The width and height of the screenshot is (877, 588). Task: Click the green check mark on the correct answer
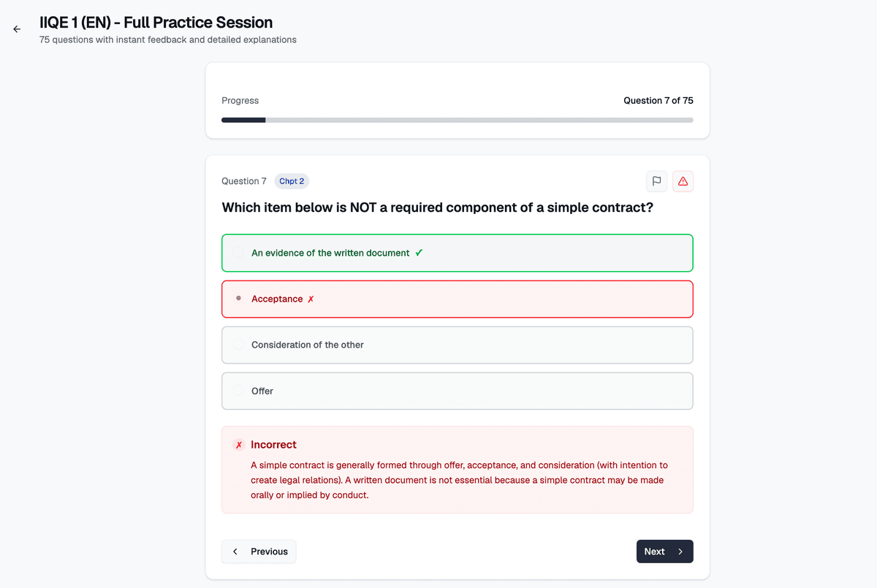[x=419, y=253]
